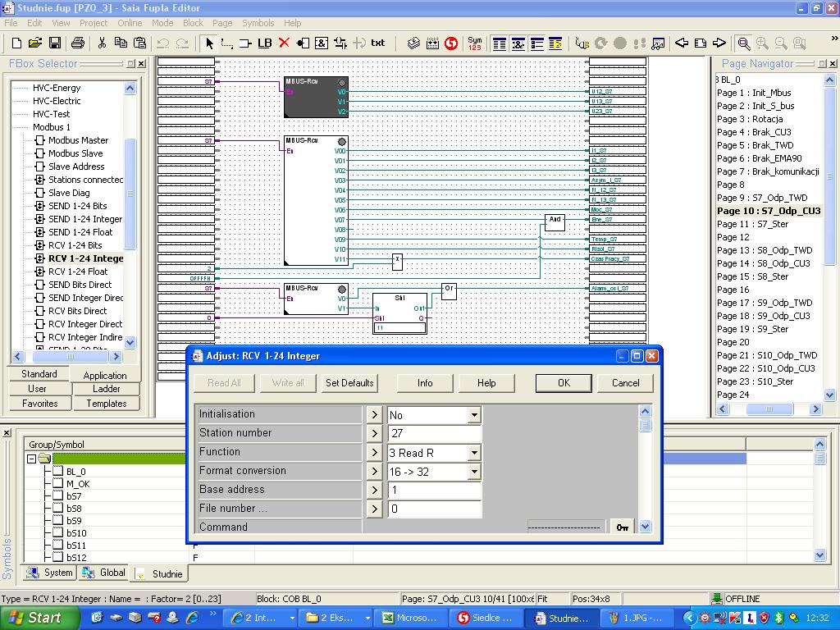Image resolution: width=840 pixels, height=630 pixels.
Task: Toggle the FBox selector view icon
Action: 518,43
